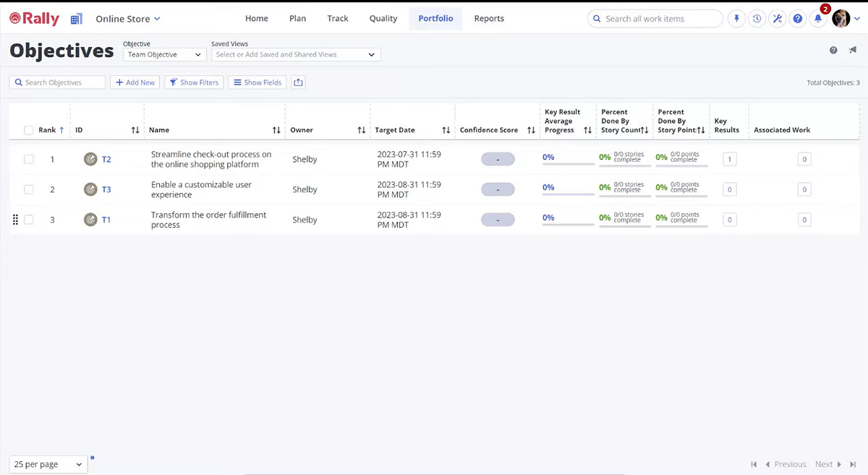Open the Track menu item
The width and height of the screenshot is (868, 475).
coord(337,18)
